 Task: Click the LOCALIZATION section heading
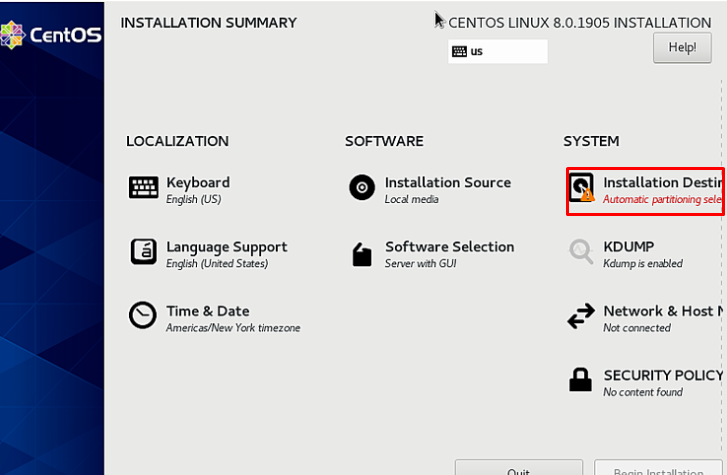(178, 141)
